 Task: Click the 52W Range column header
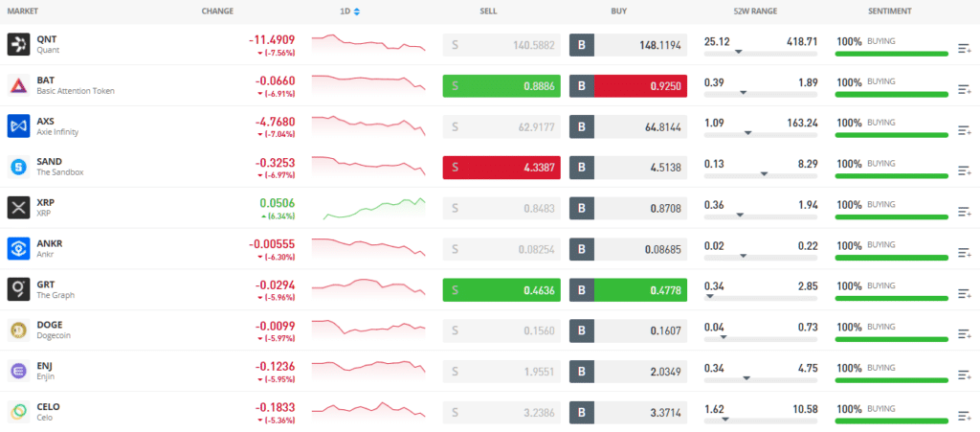click(x=755, y=11)
